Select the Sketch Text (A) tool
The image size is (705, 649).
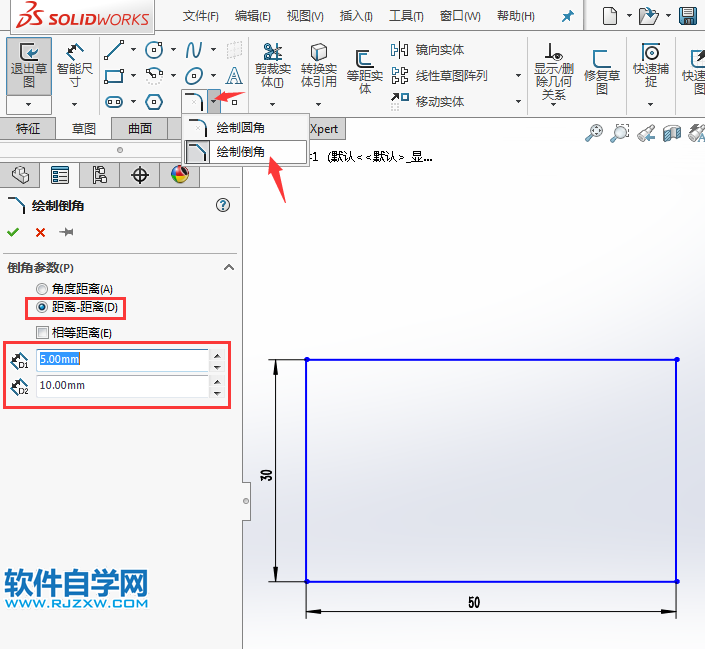234,76
